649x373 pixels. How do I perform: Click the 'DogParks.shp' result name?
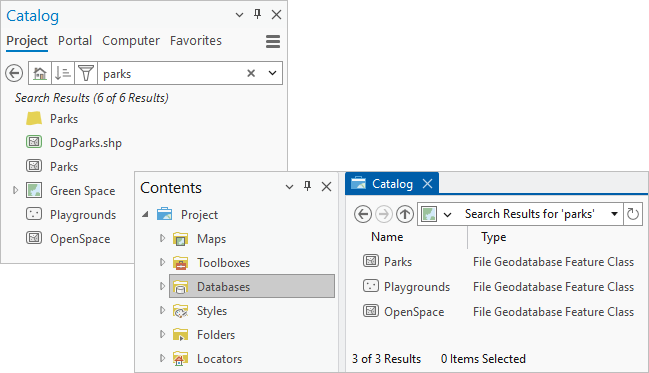click(x=86, y=143)
